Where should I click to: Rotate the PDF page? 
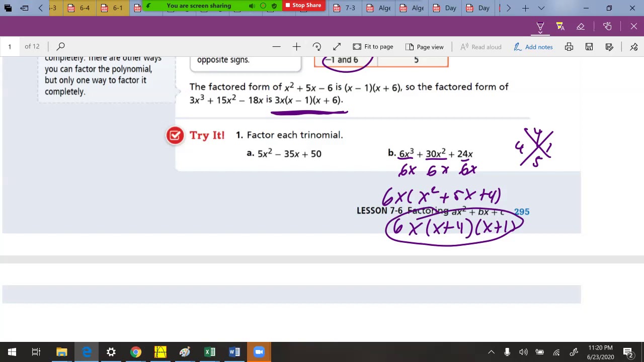click(x=316, y=47)
